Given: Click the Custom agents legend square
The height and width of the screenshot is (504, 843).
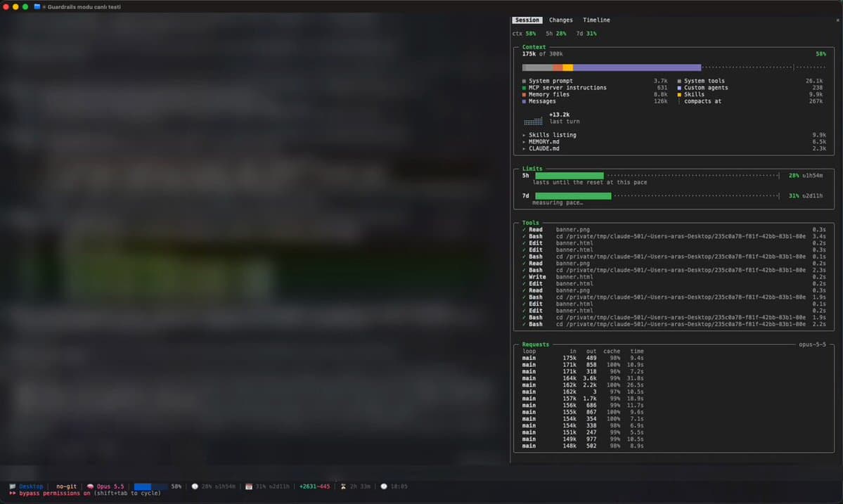Looking at the screenshot, I should (x=679, y=88).
